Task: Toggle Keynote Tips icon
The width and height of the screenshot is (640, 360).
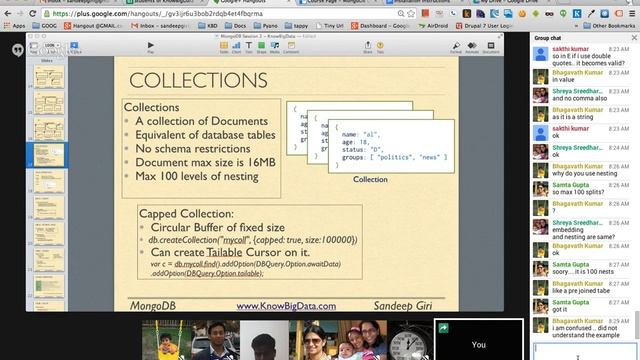Action: pyautogui.click(x=380, y=47)
